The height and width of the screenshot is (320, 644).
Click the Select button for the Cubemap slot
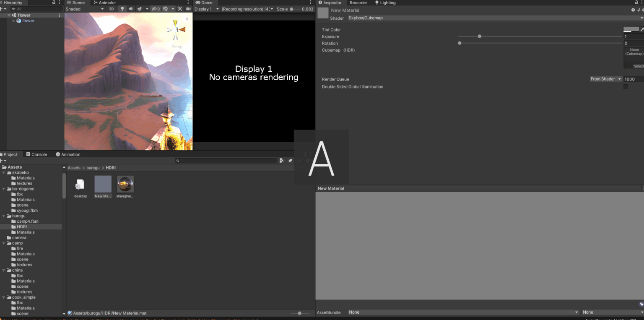639,66
